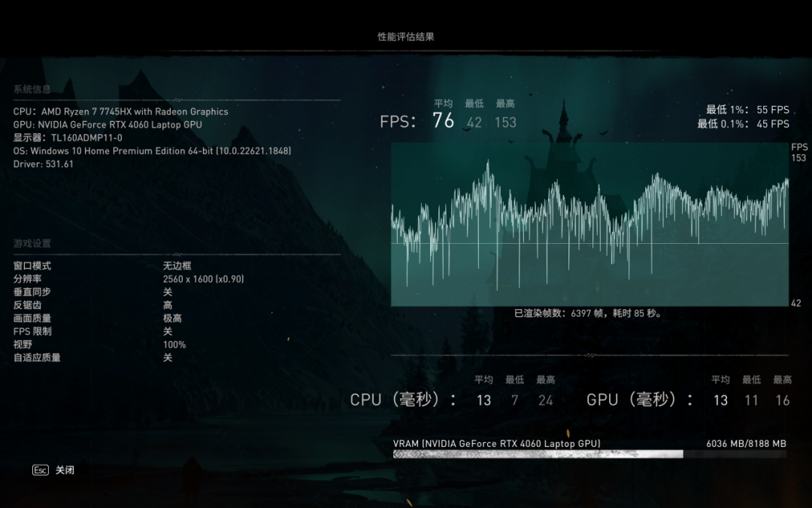Viewport: 812px width, 508px height.
Task: Click the 已渲染帧数 6397 帧 text
Action: pos(588,313)
